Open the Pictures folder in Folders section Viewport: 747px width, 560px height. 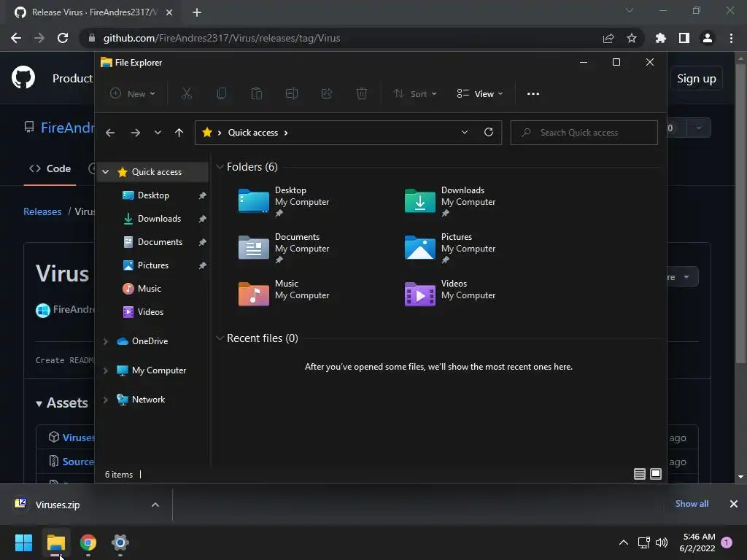click(450, 248)
